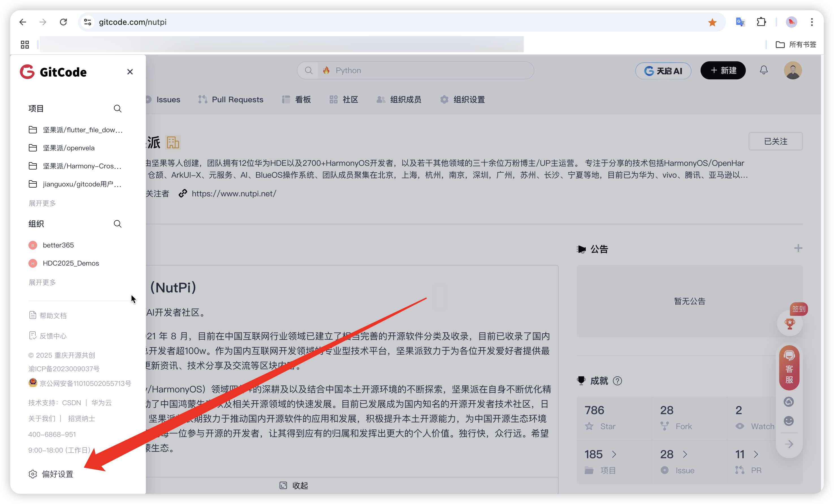The width and height of the screenshot is (834, 504).
Task: Click the 偏好设置 gear icon
Action: [x=33, y=474]
